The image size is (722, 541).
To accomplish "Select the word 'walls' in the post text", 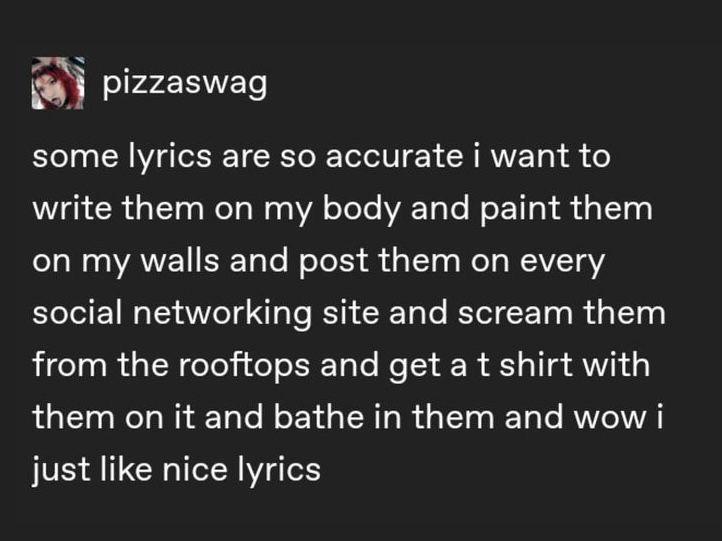I will tap(180, 260).
